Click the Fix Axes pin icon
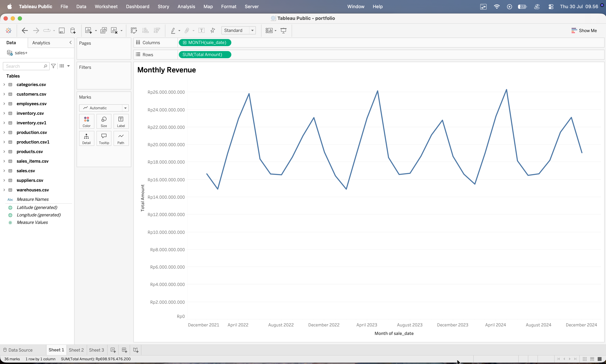The height and width of the screenshot is (364, 606). (213, 30)
